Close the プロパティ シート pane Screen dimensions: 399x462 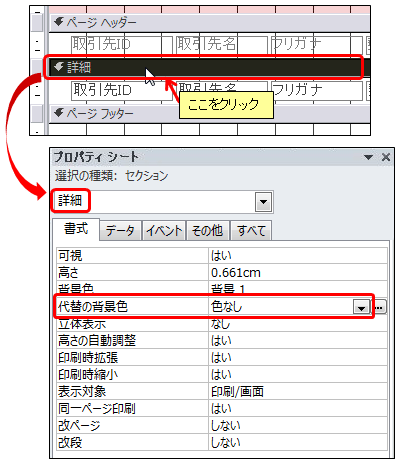pos(386,157)
